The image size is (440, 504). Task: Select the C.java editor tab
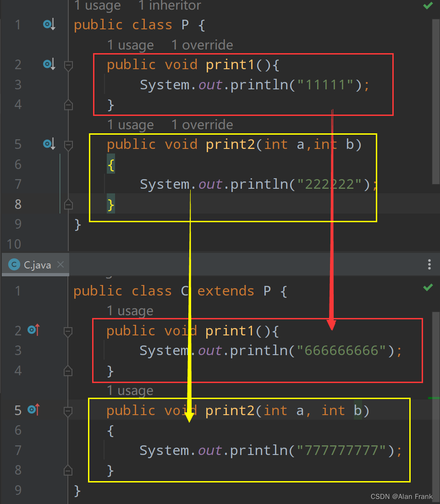coord(35,264)
